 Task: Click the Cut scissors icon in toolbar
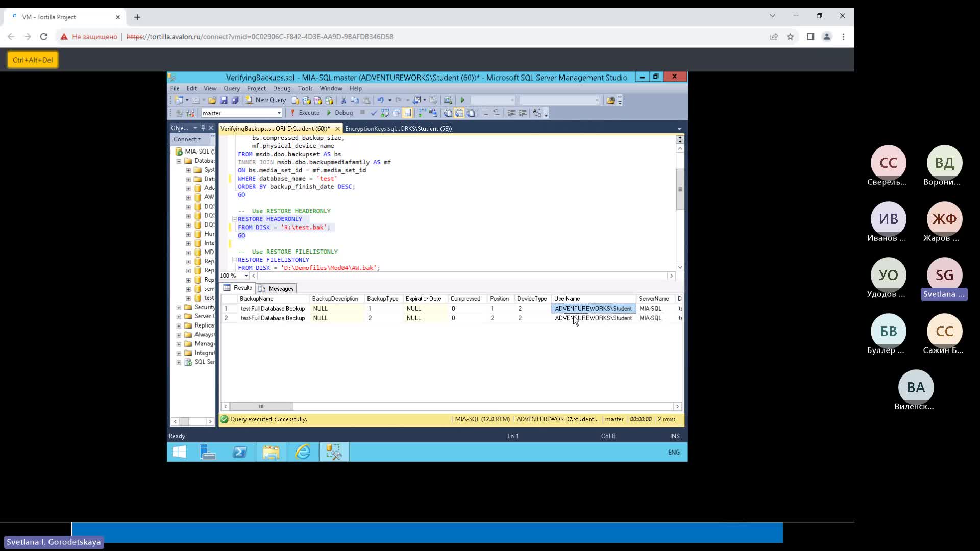click(344, 100)
